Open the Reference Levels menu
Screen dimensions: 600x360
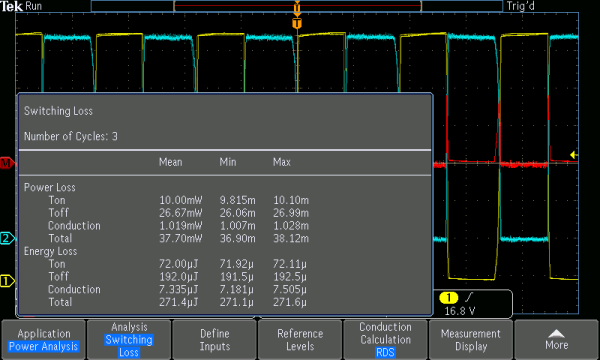pyautogui.click(x=300, y=340)
